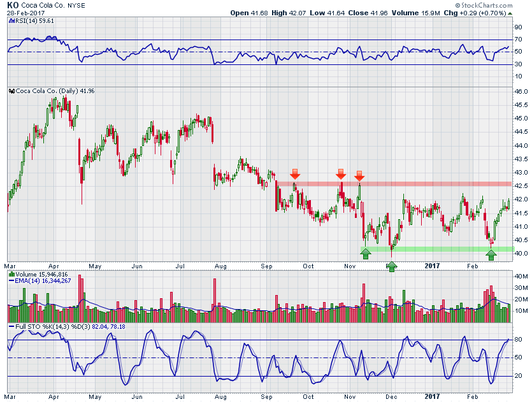Click the RSI(14) legend line icon

[x=11, y=20]
